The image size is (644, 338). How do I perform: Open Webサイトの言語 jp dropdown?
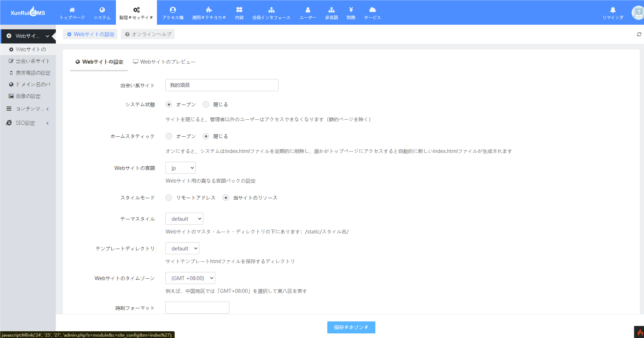[x=181, y=168]
